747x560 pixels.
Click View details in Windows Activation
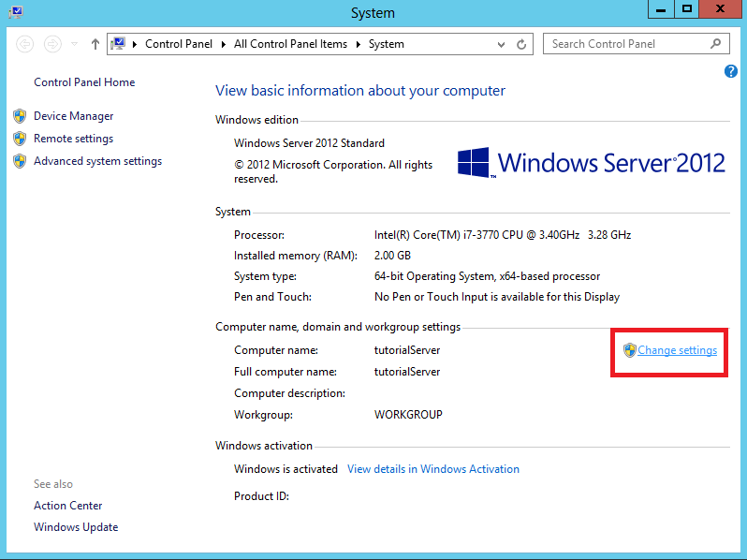coord(432,469)
